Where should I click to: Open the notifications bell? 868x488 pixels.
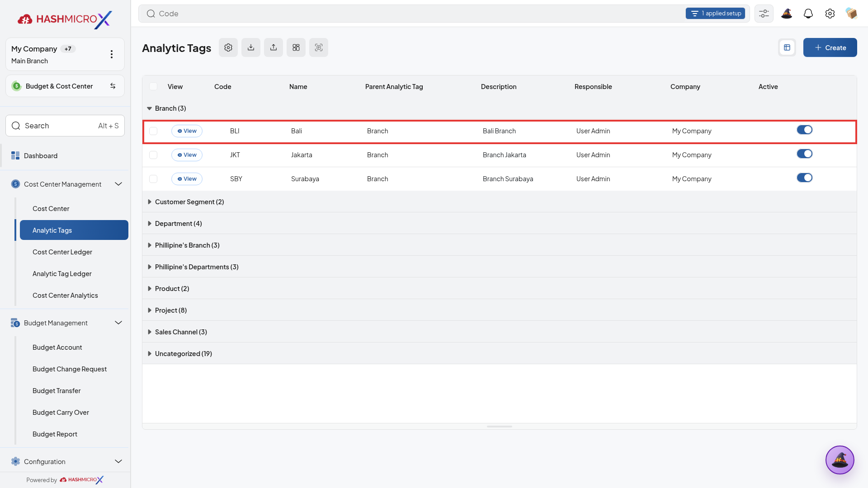click(x=808, y=14)
